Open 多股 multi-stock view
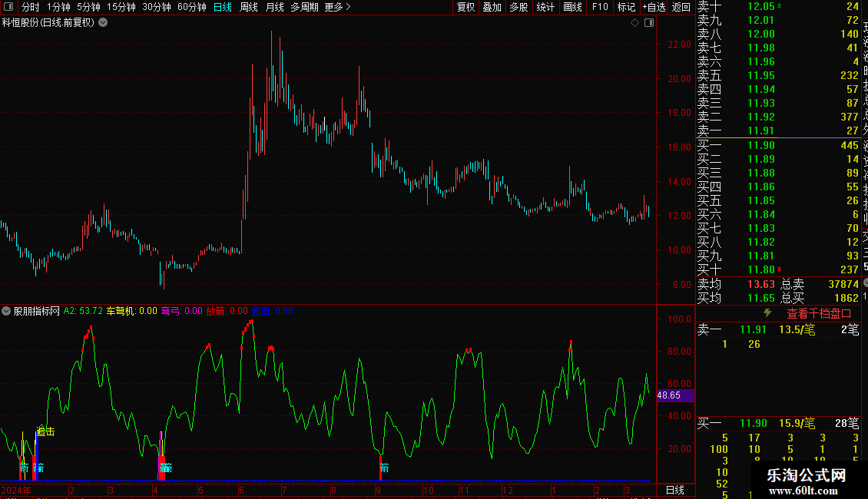Image resolution: width=868 pixels, height=499 pixels. [x=518, y=7]
